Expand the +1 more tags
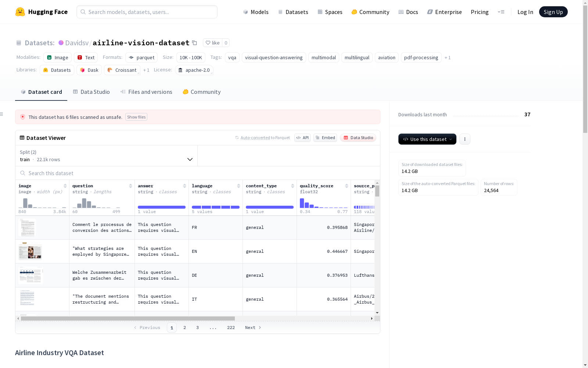The image size is (588, 368). 448,57
